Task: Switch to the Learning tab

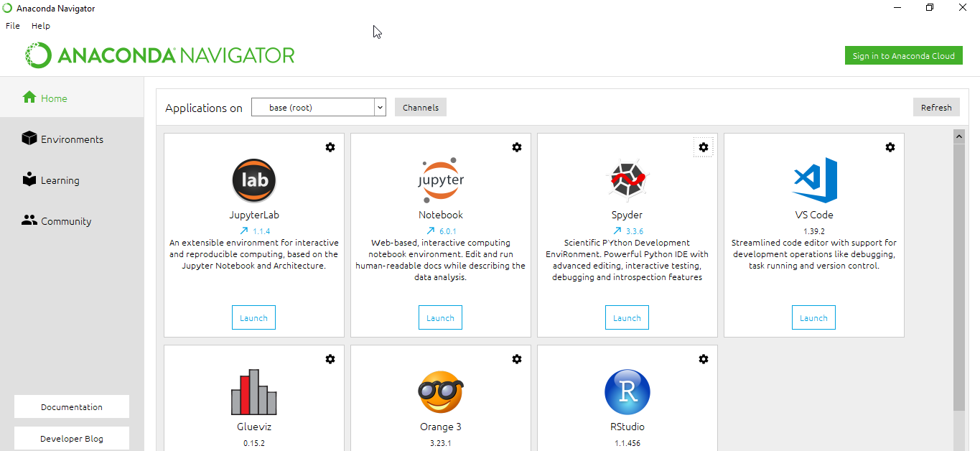Action: tap(72, 180)
